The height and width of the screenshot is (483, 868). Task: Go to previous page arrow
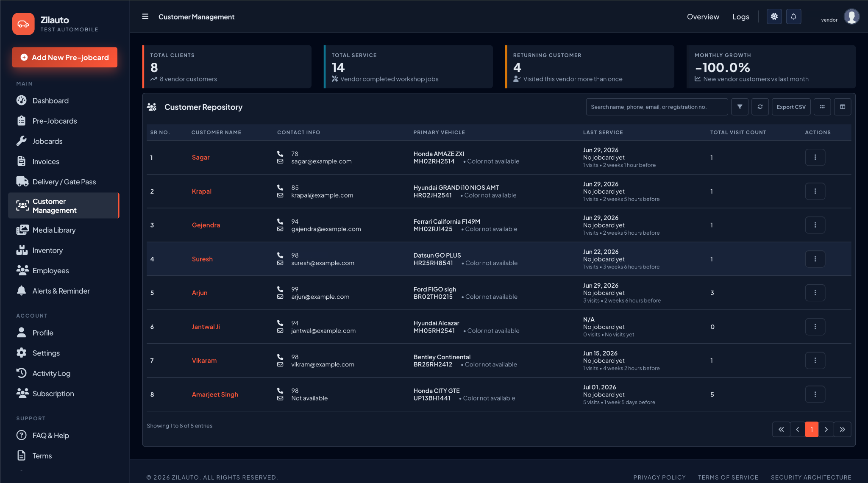(x=797, y=429)
